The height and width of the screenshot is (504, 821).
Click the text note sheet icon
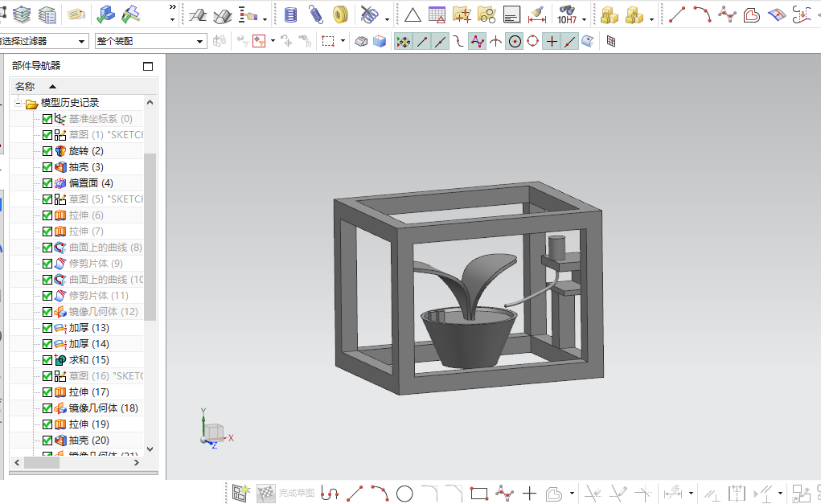[x=511, y=14]
